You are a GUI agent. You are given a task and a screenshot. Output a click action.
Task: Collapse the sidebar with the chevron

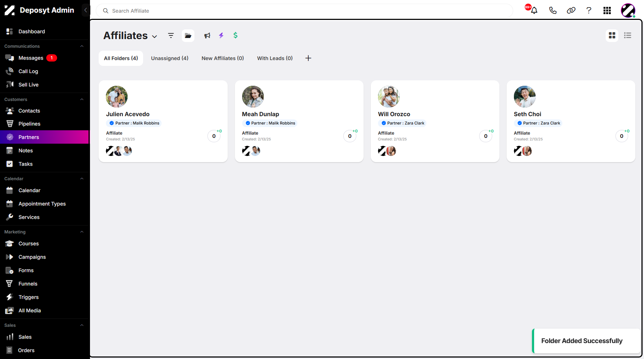click(x=86, y=10)
